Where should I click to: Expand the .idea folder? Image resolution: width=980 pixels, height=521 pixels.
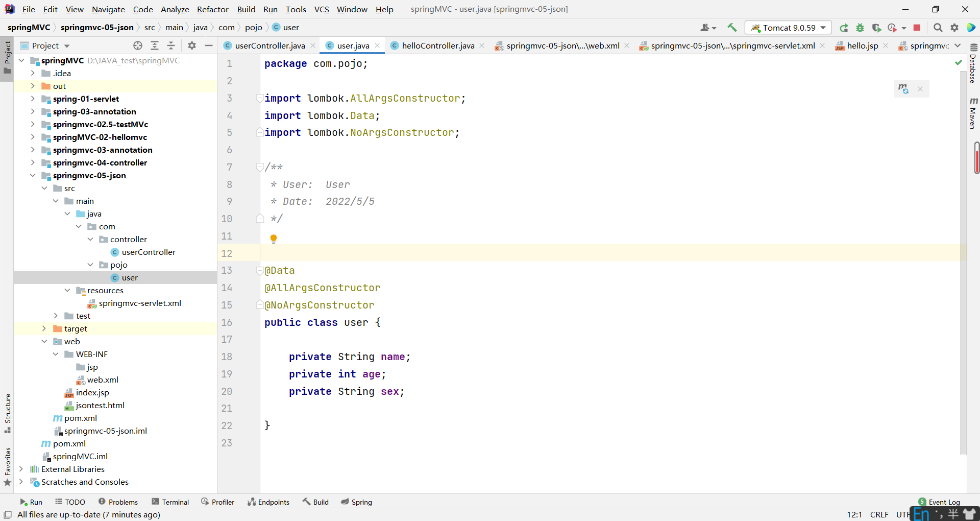pos(33,73)
